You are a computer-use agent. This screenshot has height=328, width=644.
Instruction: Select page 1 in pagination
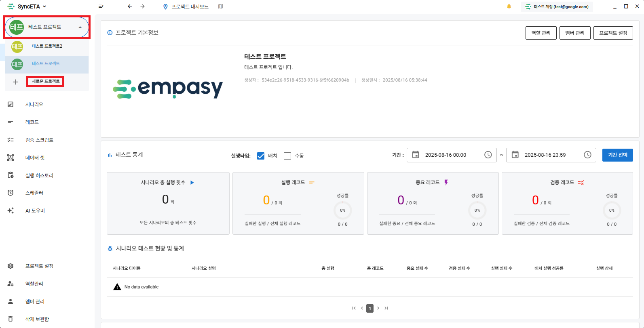pyautogui.click(x=370, y=308)
